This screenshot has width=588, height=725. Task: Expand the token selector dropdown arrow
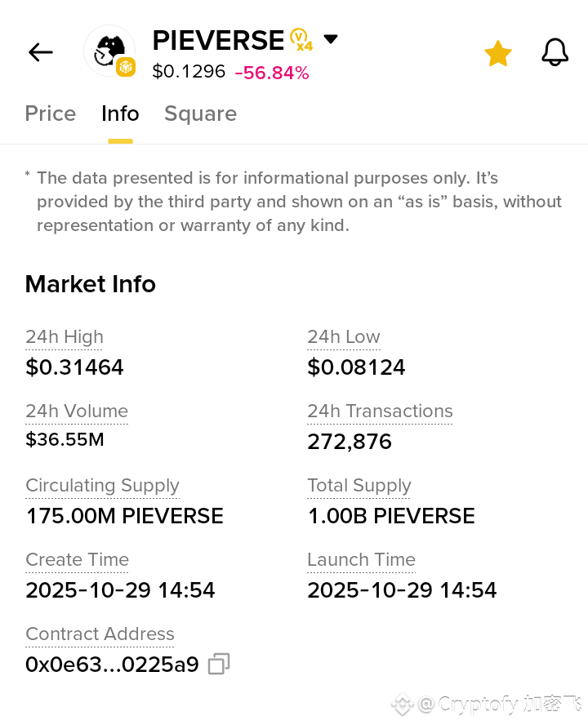[331, 39]
